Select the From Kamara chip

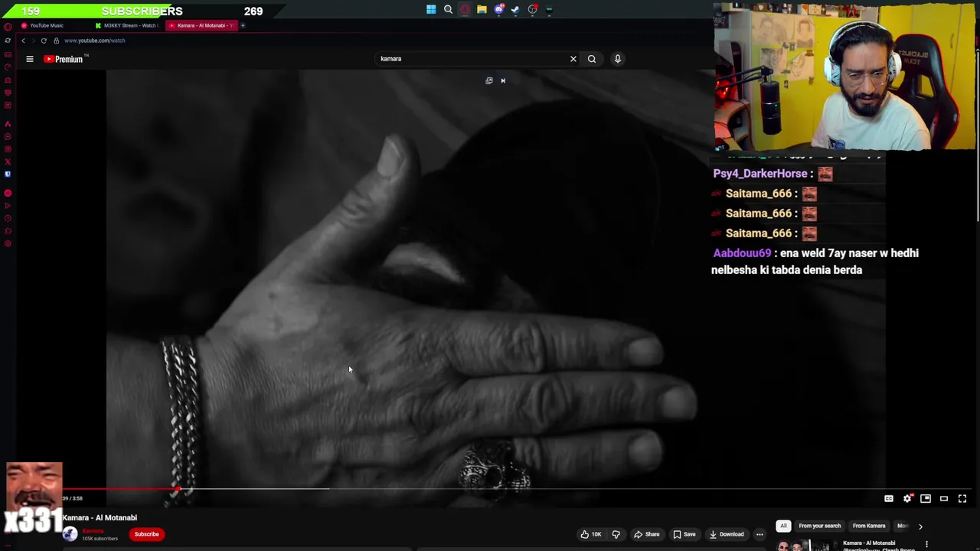869,526
